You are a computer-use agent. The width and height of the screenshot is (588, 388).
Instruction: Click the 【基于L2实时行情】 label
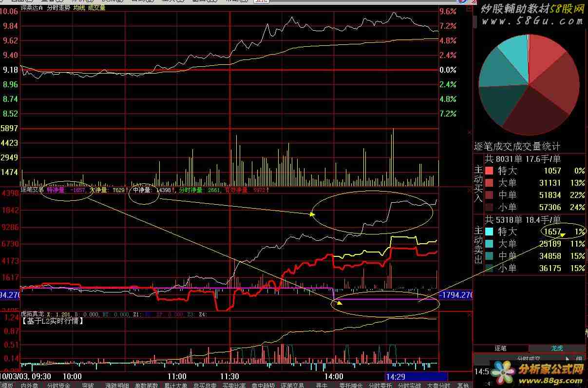pyautogui.click(x=52, y=321)
